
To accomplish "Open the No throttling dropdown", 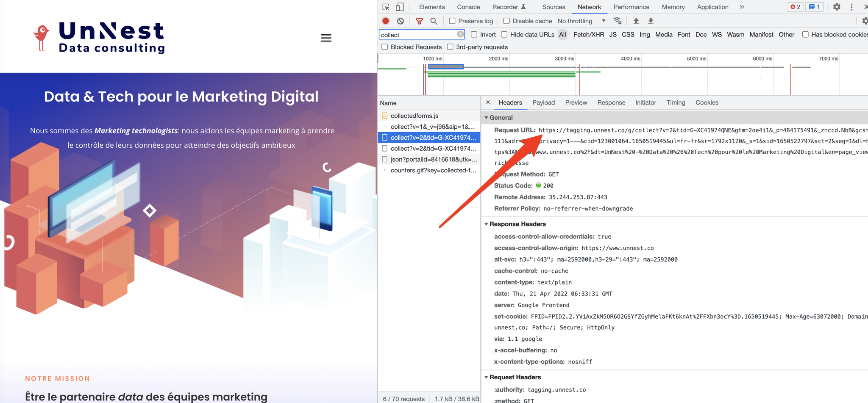I will click(x=581, y=21).
